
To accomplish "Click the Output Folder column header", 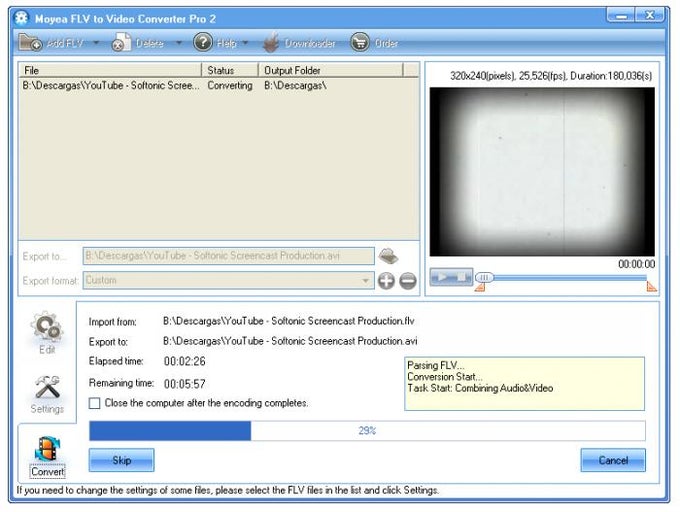I will coord(331,70).
